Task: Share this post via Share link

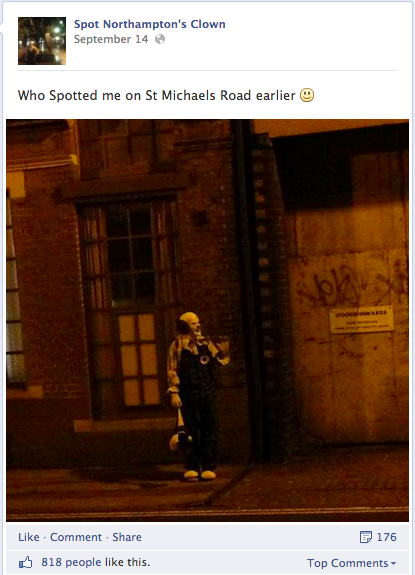Action: pyautogui.click(x=127, y=537)
